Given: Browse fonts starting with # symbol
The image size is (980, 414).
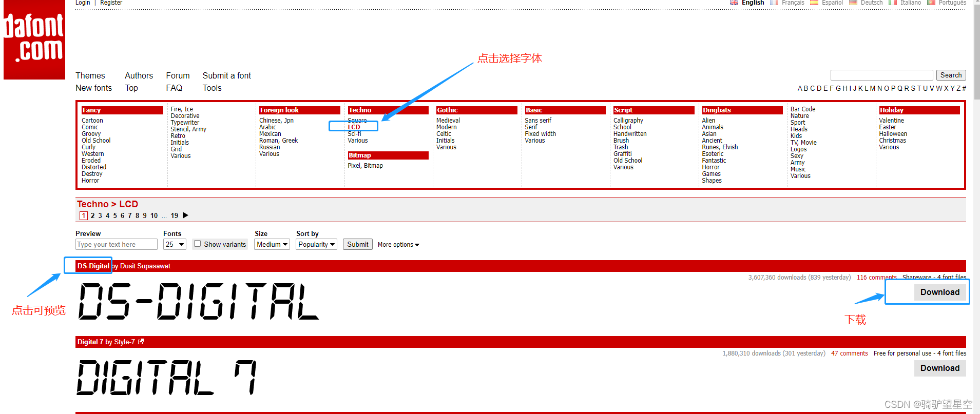Looking at the screenshot, I should (x=964, y=88).
